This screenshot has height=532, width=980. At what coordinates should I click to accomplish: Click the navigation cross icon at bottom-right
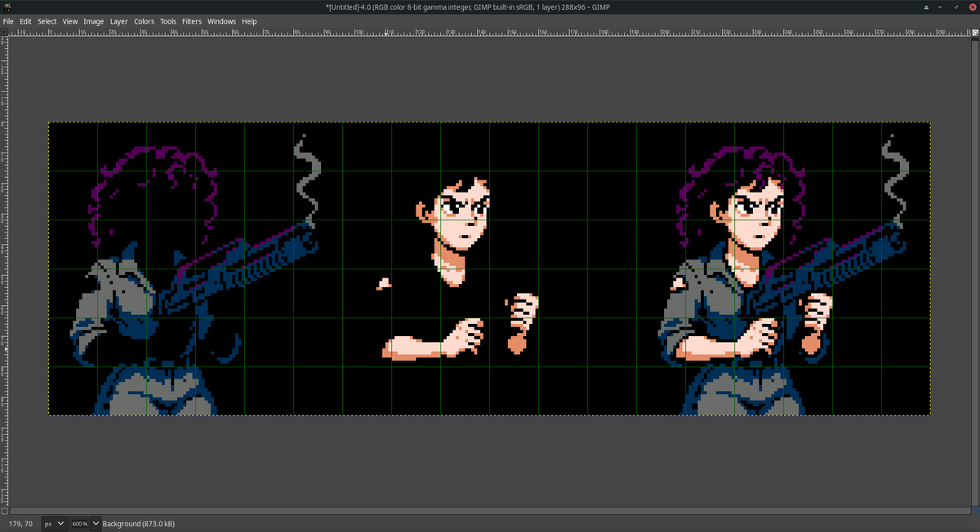[x=975, y=511]
